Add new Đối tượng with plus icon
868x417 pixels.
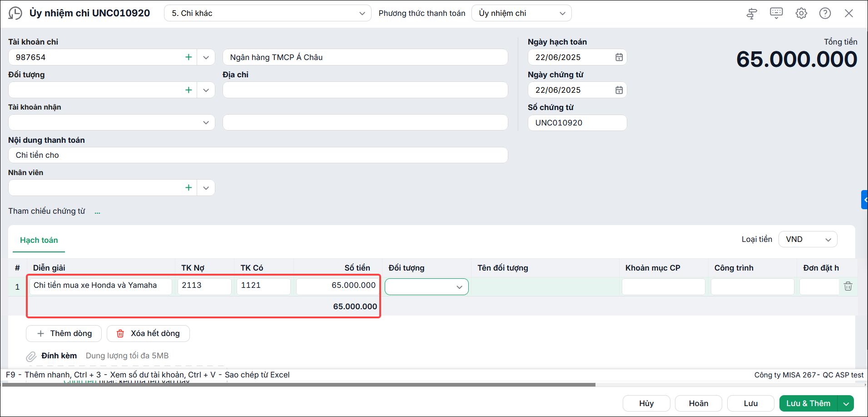[188, 90]
